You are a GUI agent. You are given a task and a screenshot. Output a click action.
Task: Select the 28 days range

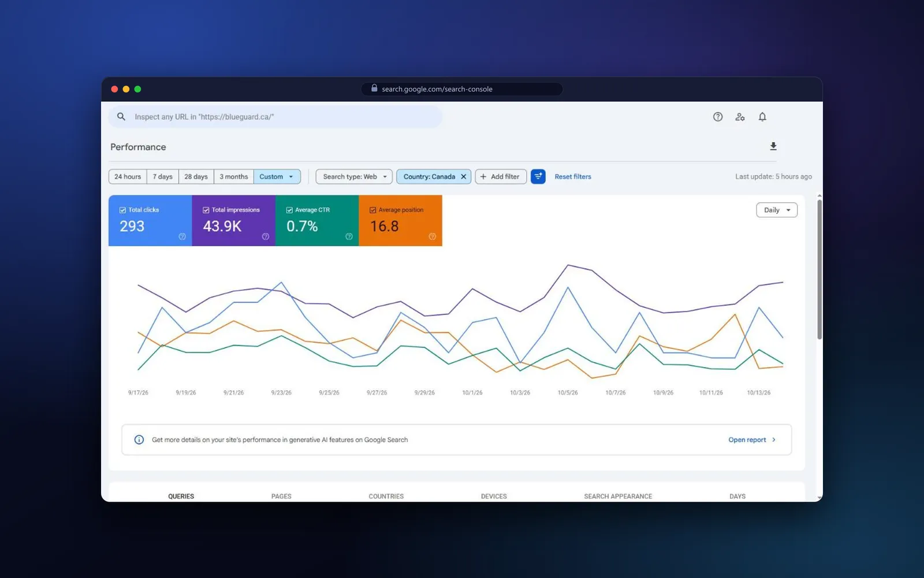pyautogui.click(x=196, y=177)
